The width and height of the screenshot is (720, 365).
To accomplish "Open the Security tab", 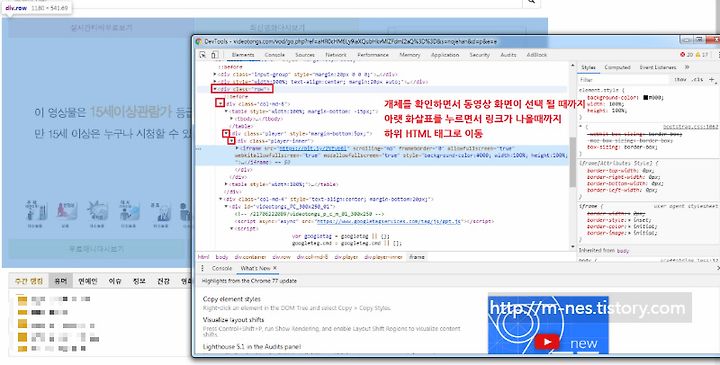I will pyautogui.click(x=479, y=55).
